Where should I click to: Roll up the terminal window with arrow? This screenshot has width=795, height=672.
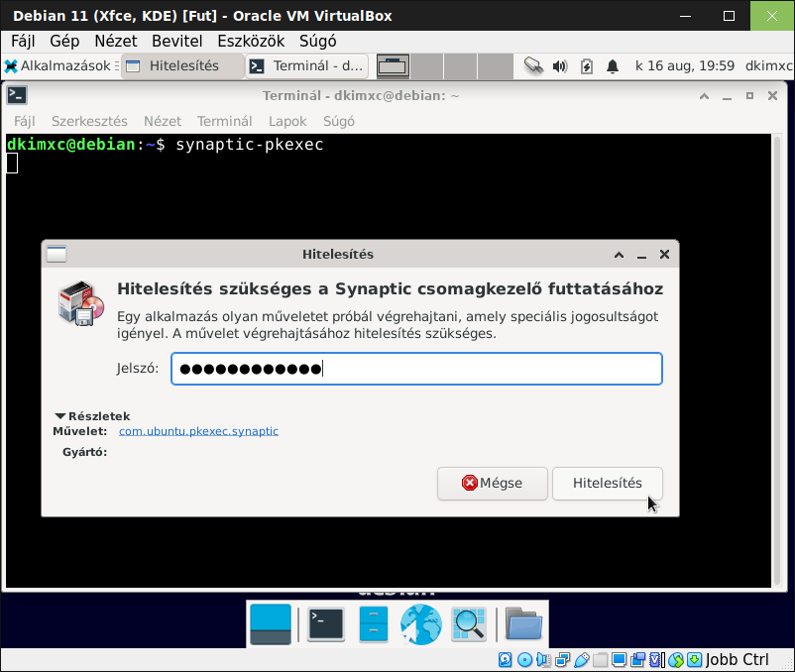(704, 96)
